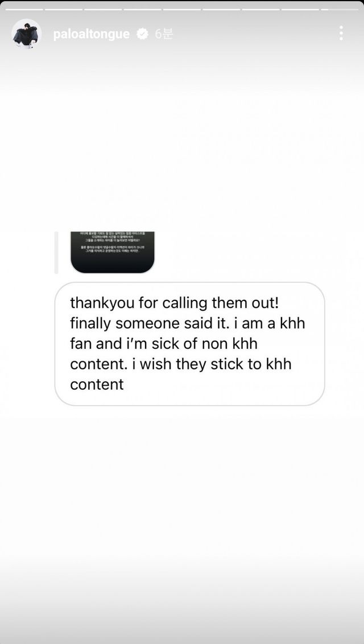Select the first story progress segment
The image size is (364, 644).
[24, 10]
